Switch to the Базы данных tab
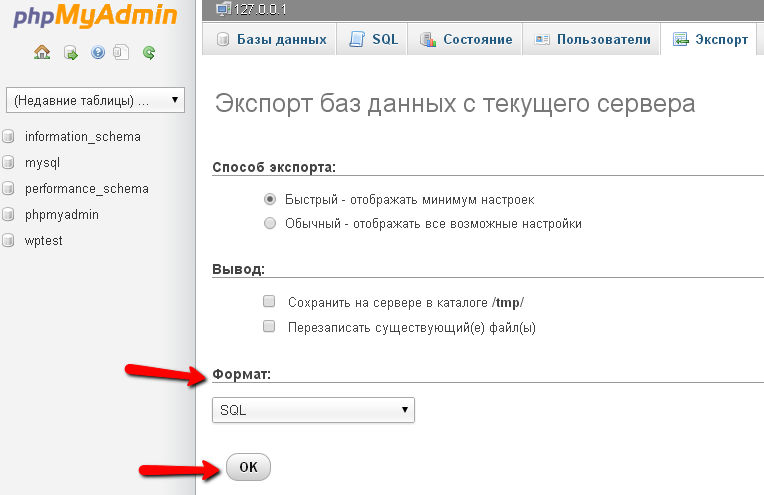764x495 pixels. [270, 40]
